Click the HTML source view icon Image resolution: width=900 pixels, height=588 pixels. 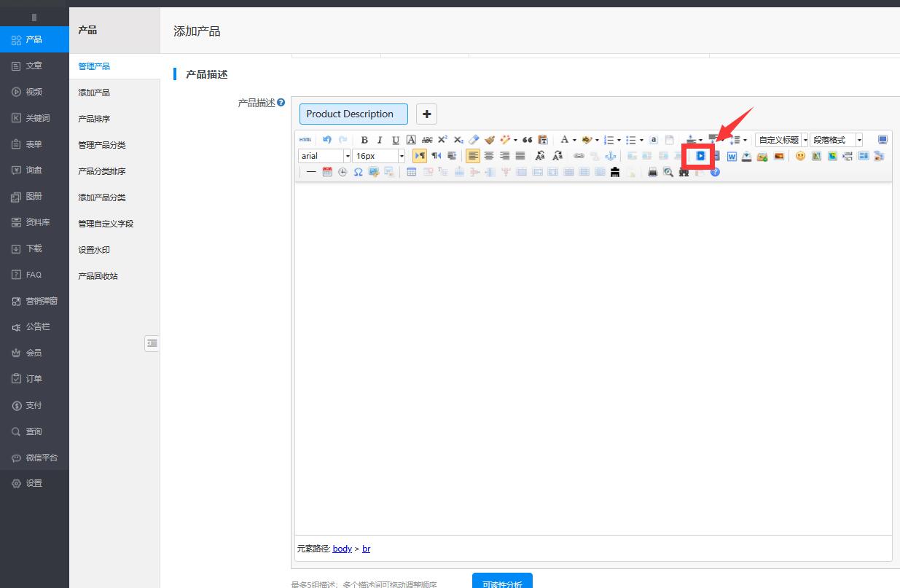(x=305, y=140)
